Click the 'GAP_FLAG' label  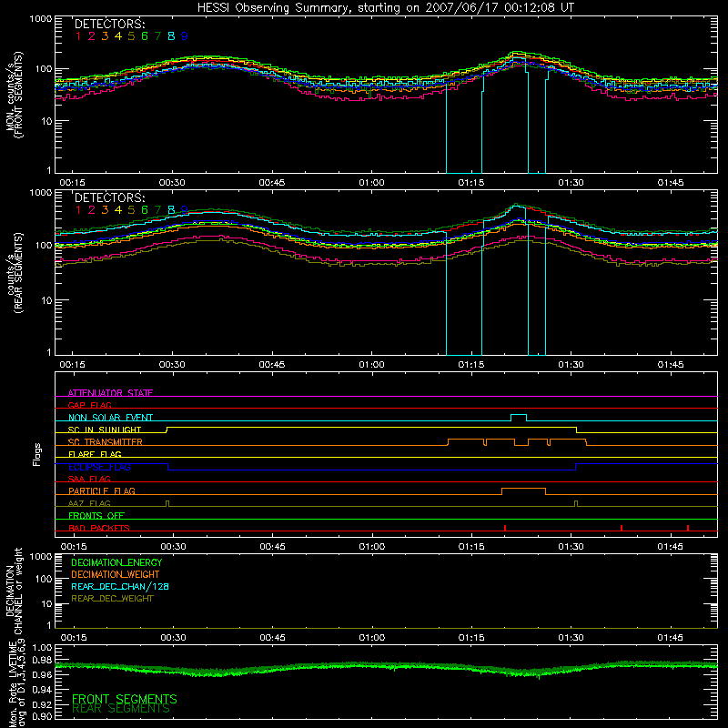[89, 405]
